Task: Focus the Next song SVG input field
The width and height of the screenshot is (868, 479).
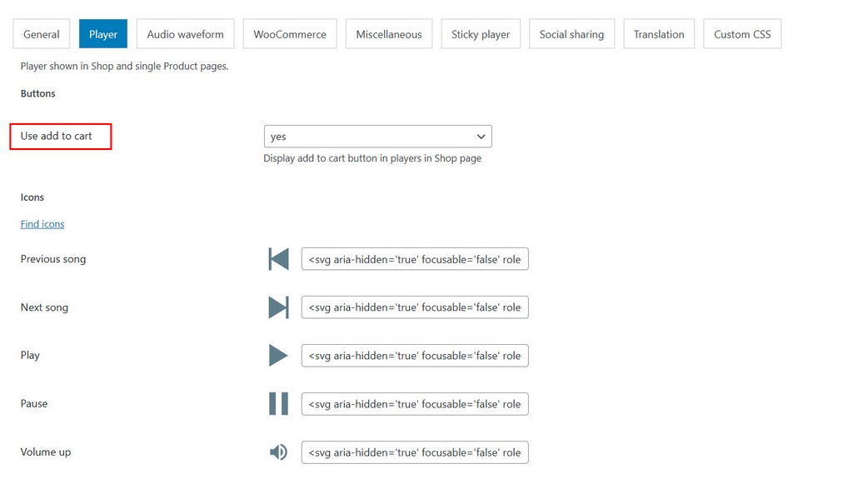Action: [415, 307]
